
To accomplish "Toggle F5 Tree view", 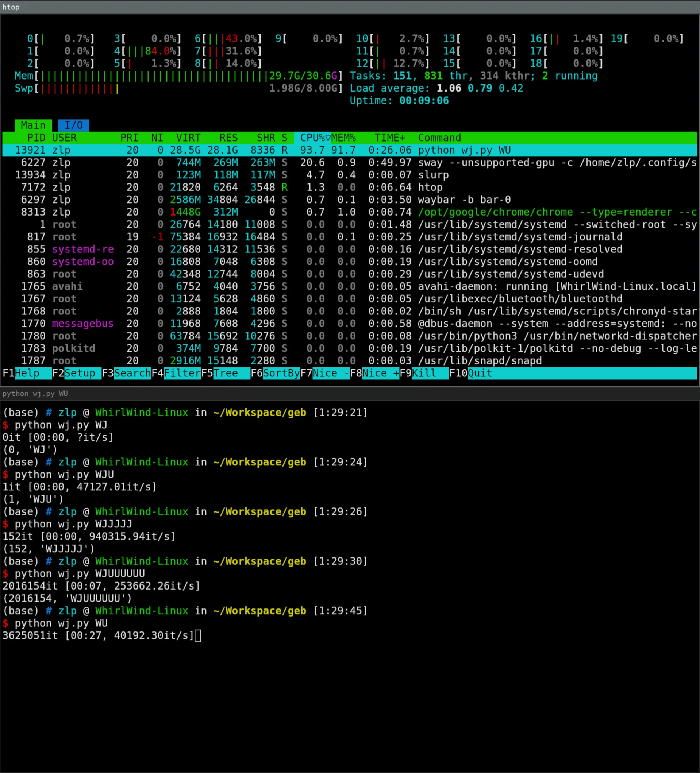I will tap(226, 373).
